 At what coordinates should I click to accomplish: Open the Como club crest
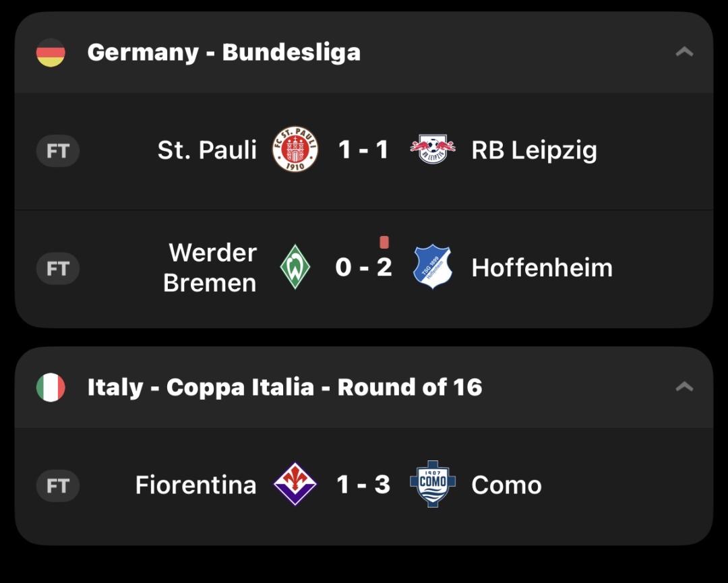[x=433, y=485]
